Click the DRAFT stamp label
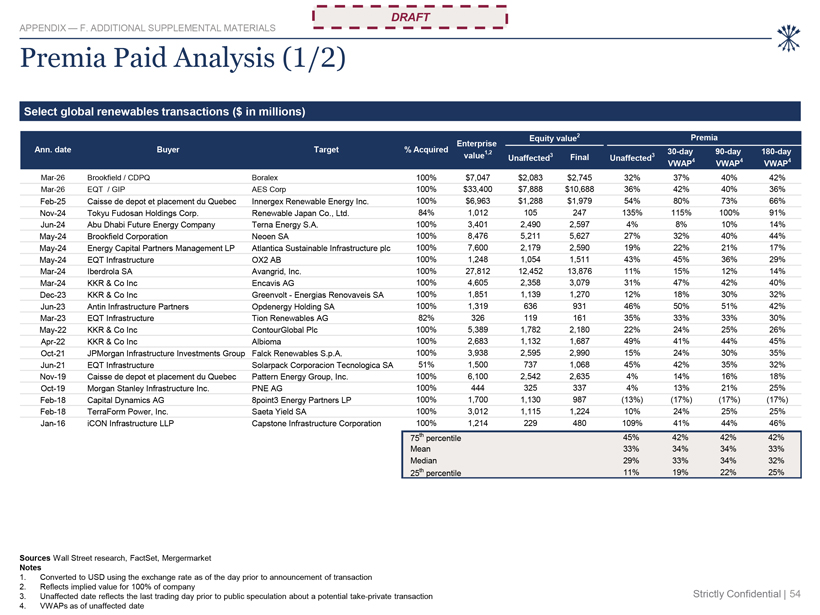 410,17
